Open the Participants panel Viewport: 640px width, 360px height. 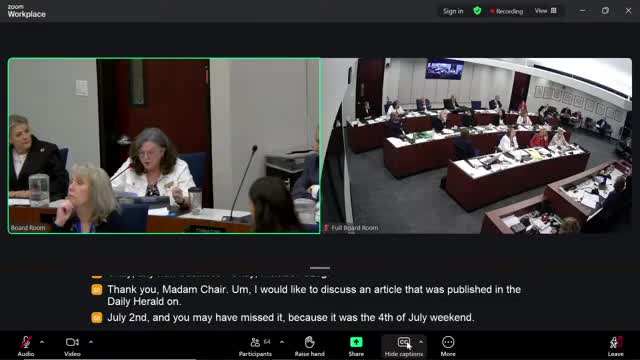pyautogui.click(x=255, y=346)
